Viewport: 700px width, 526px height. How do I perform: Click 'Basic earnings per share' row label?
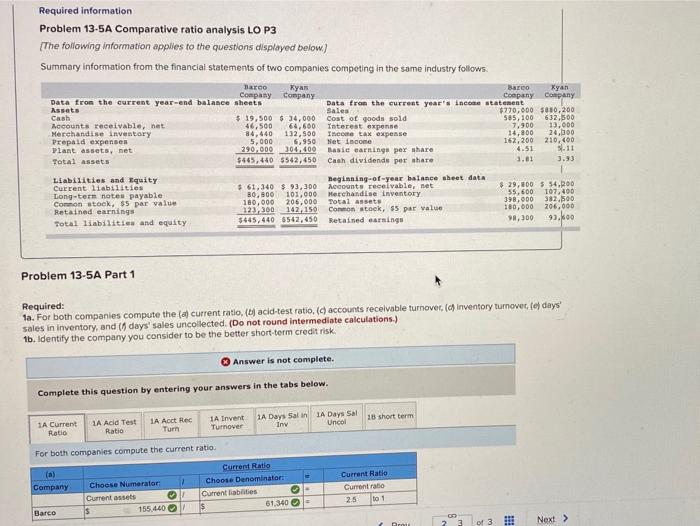tap(380, 150)
